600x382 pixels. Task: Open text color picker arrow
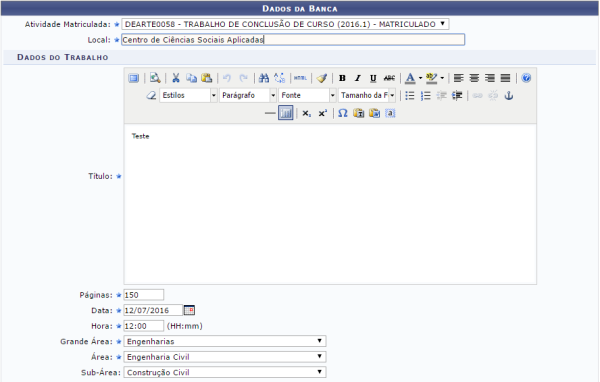[x=420, y=78]
